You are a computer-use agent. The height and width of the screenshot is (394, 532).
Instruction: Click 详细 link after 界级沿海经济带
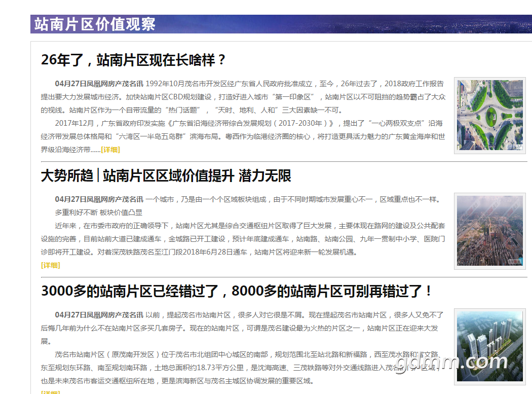pyautogui.click(x=110, y=150)
